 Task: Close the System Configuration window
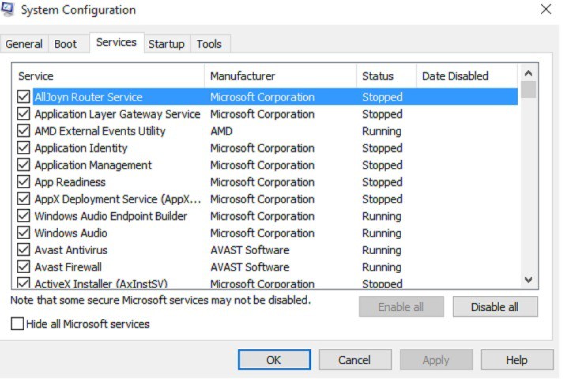tap(545, 9)
